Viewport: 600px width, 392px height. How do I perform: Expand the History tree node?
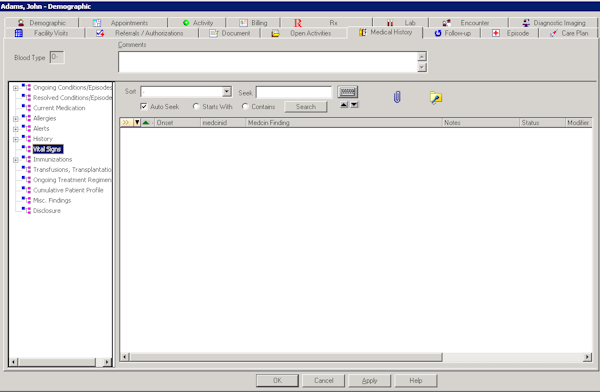coord(15,139)
